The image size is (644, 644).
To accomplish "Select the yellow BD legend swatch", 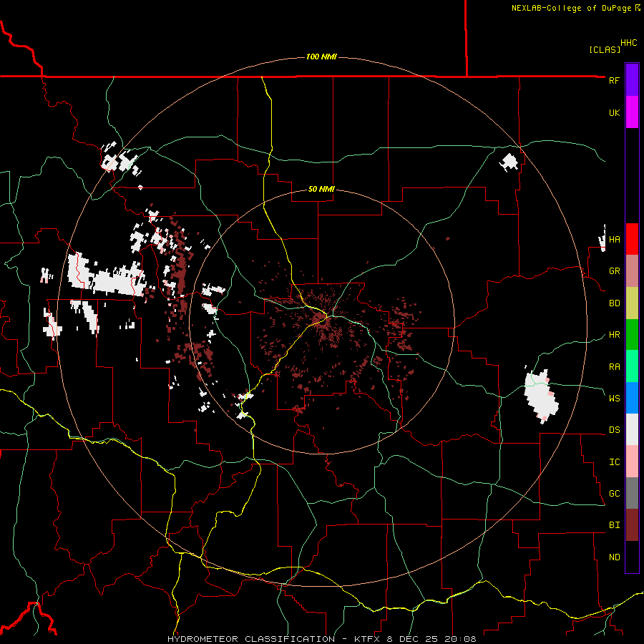I will [632, 303].
